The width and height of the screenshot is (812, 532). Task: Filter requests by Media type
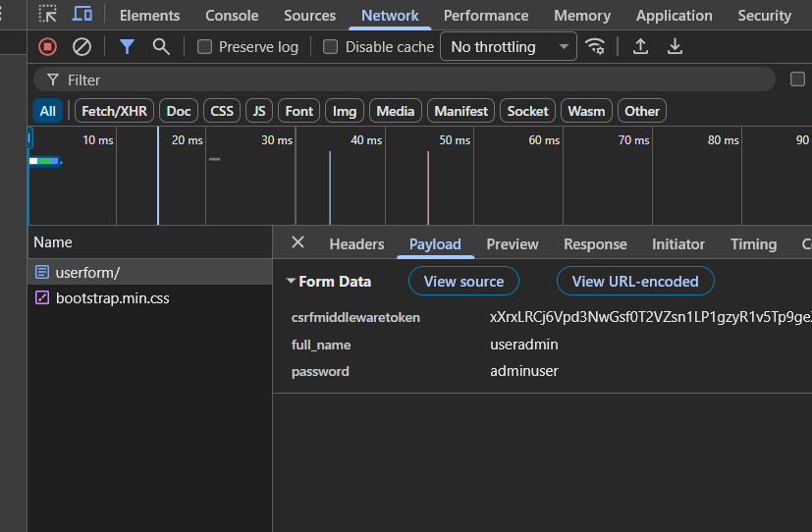[395, 111]
